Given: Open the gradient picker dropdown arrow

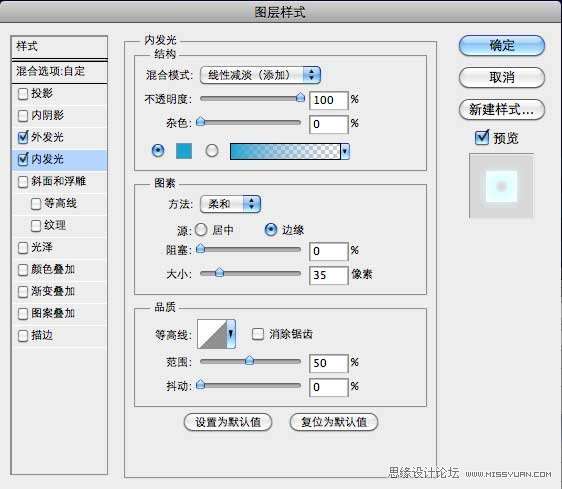Looking at the screenshot, I should pyautogui.click(x=345, y=151).
